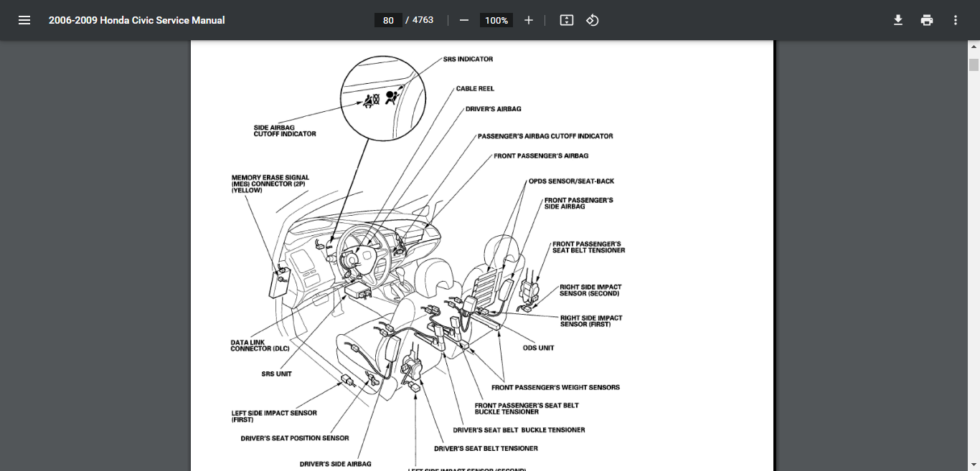Click the zoom out minus icon
Image resolution: width=980 pixels, height=471 pixels.
click(464, 20)
